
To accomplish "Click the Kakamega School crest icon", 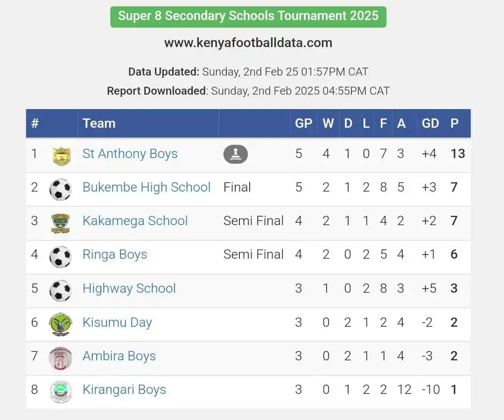I will click(60, 223).
